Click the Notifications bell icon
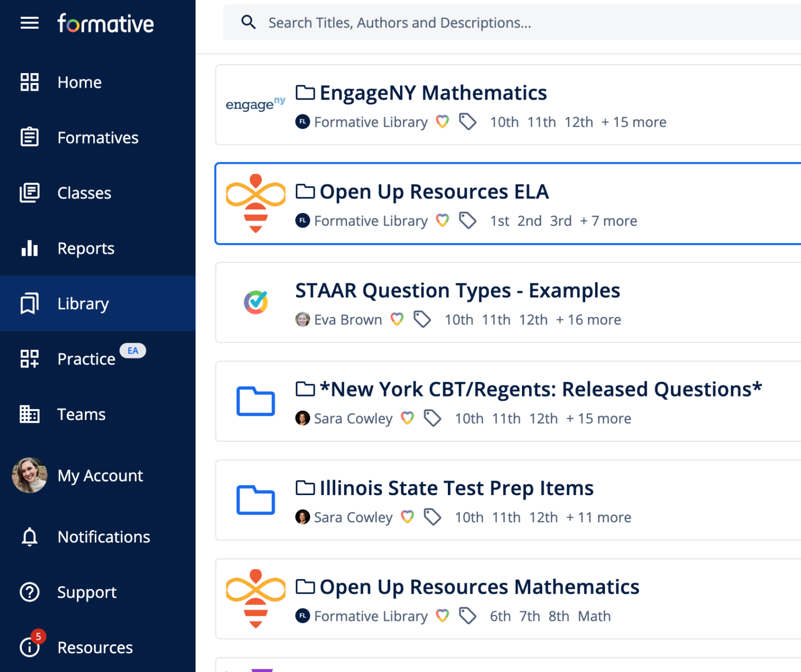The height and width of the screenshot is (672, 801). 29,537
